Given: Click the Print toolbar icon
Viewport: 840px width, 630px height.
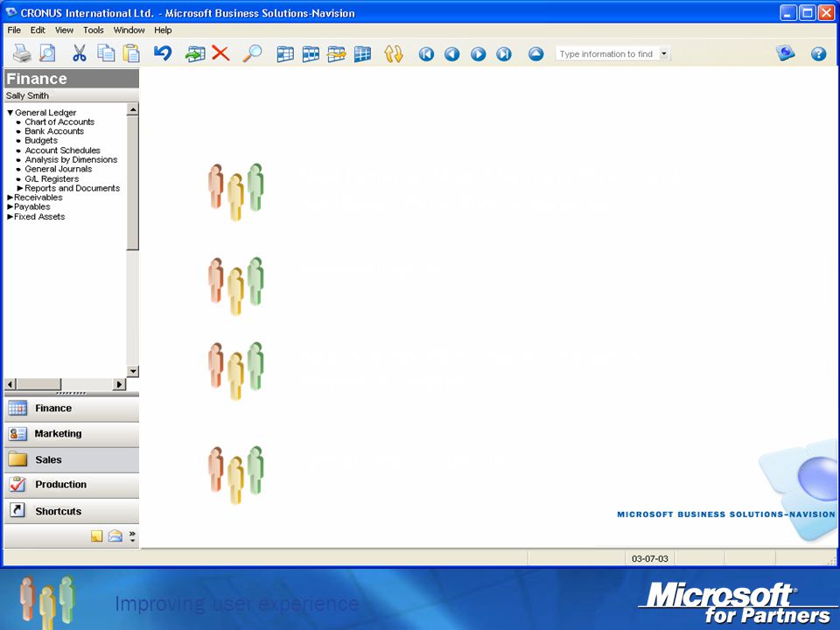Looking at the screenshot, I should tap(22, 53).
